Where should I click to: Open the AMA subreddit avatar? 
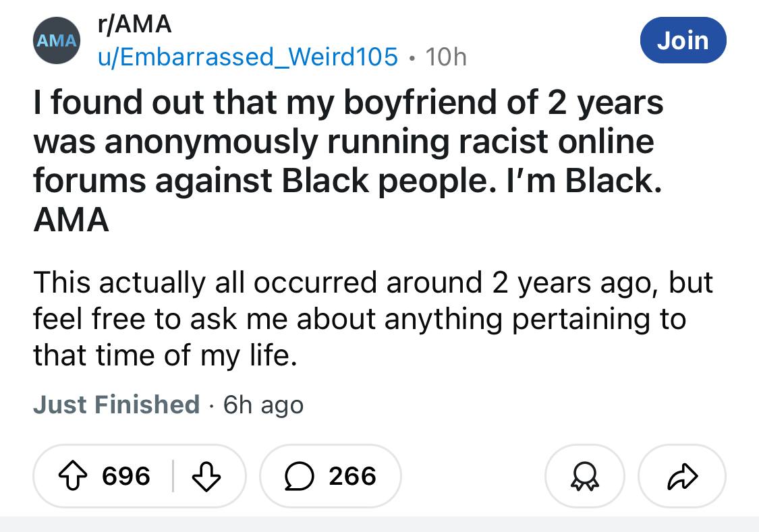pyautogui.click(x=57, y=40)
